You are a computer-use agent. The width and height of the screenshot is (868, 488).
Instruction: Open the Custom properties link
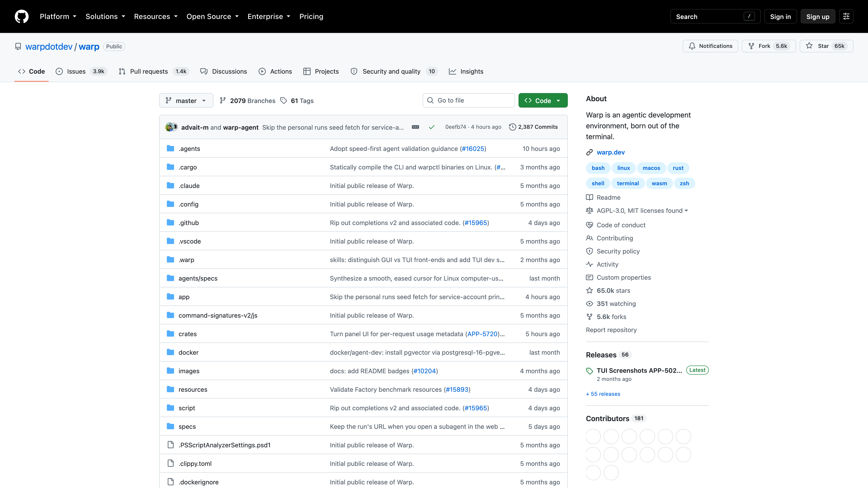[624, 277]
